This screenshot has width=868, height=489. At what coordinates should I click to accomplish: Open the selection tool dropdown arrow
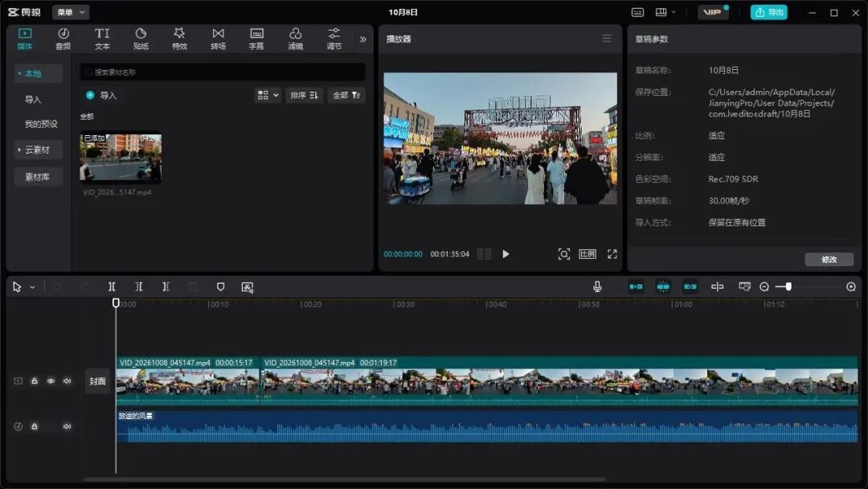pyautogui.click(x=33, y=287)
